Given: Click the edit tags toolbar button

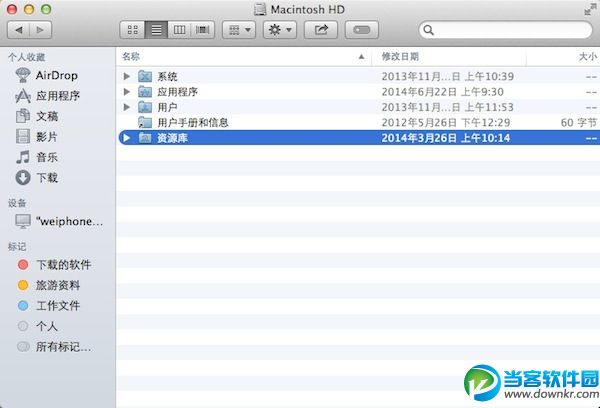Looking at the screenshot, I should 362,30.
